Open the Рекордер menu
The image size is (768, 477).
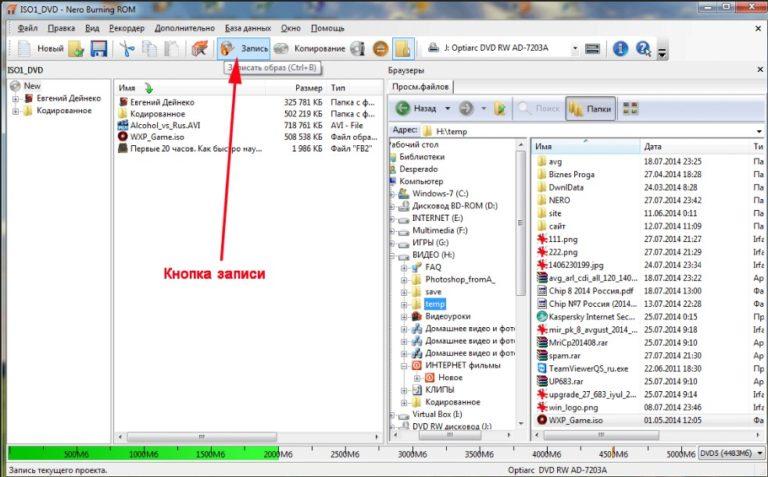click(126, 28)
